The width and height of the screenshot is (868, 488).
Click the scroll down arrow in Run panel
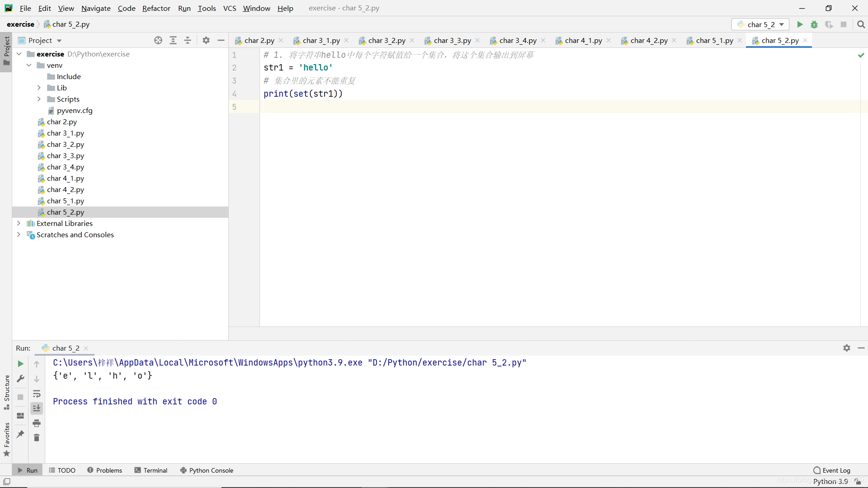[x=36, y=378]
